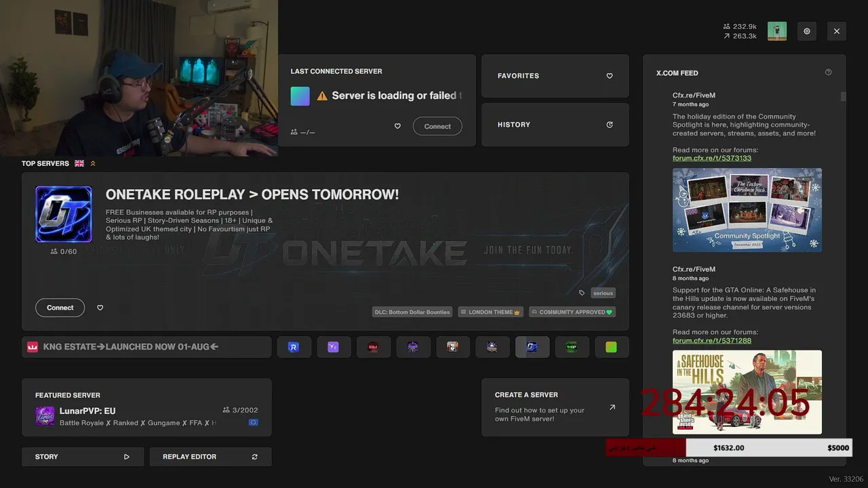Favorite the ONETAKE Roleplay server

pyautogui.click(x=100, y=308)
